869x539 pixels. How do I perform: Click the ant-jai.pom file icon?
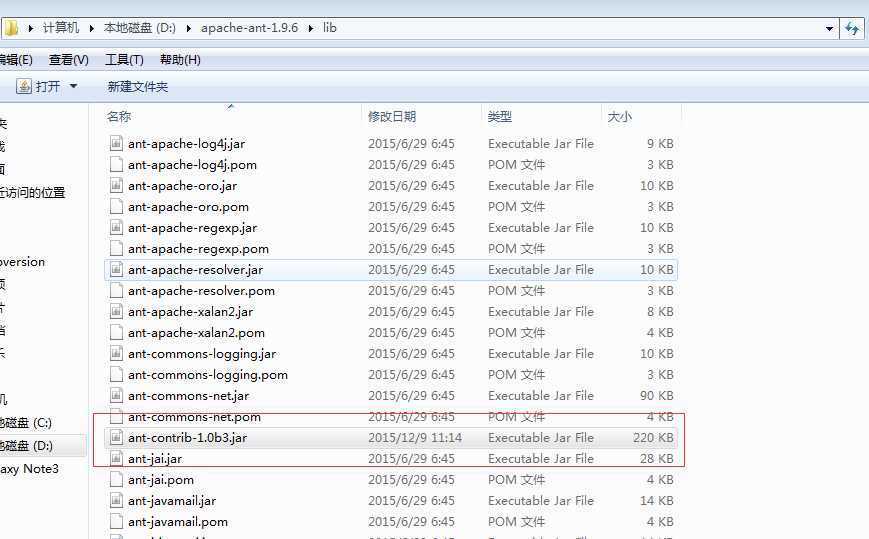(116, 480)
